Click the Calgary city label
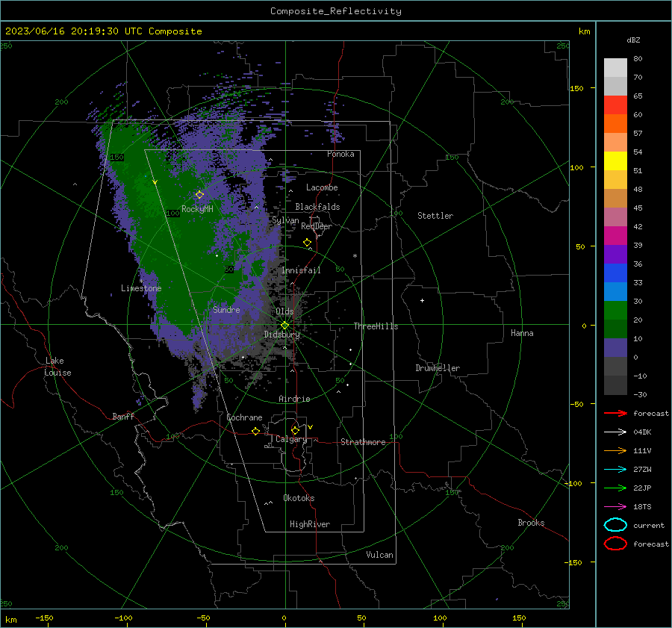672x628 pixels. coord(291,439)
